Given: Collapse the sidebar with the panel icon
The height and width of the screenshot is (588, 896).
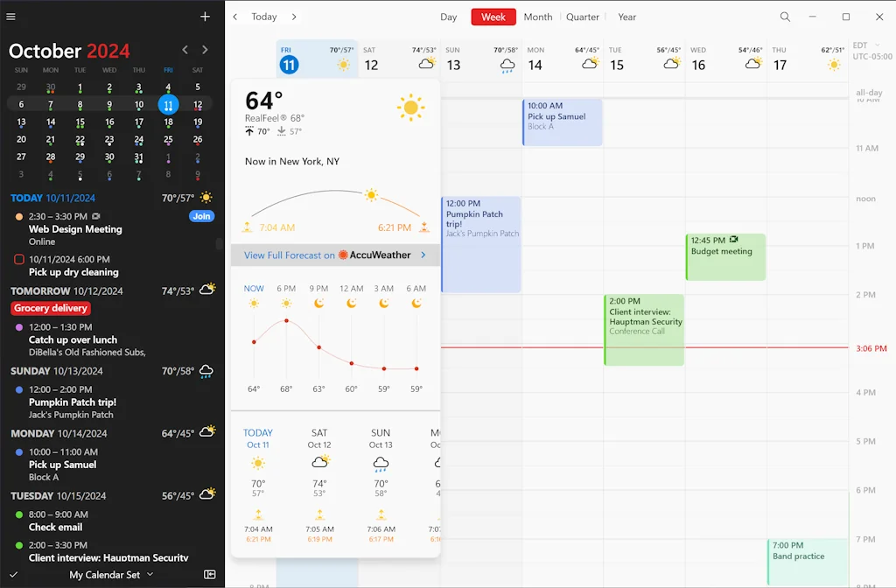Looking at the screenshot, I should coord(210,574).
